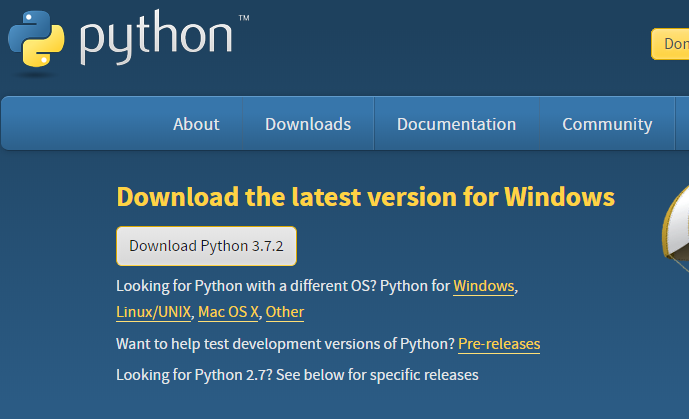Click the Looking for Python 2.7 text
Image resolution: width=689 pixels, height=419 pixels.
coord(190,375)
